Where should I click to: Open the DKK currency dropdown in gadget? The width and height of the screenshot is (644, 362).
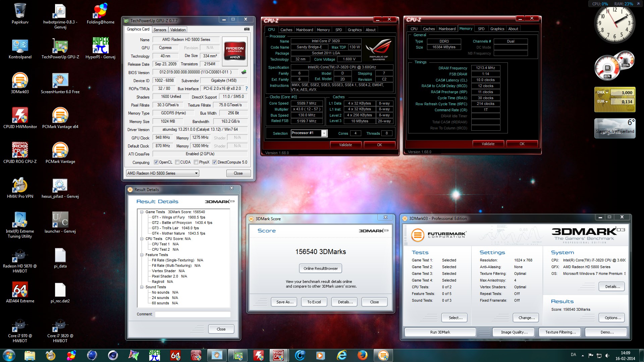[602, 93]
